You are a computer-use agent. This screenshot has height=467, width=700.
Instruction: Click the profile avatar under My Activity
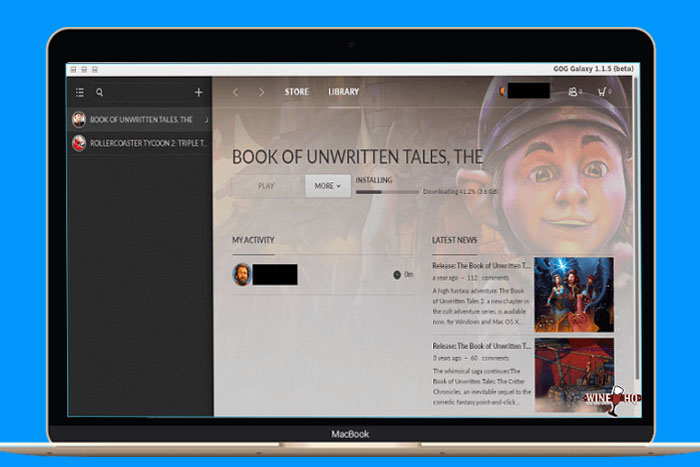coord(242,274)
